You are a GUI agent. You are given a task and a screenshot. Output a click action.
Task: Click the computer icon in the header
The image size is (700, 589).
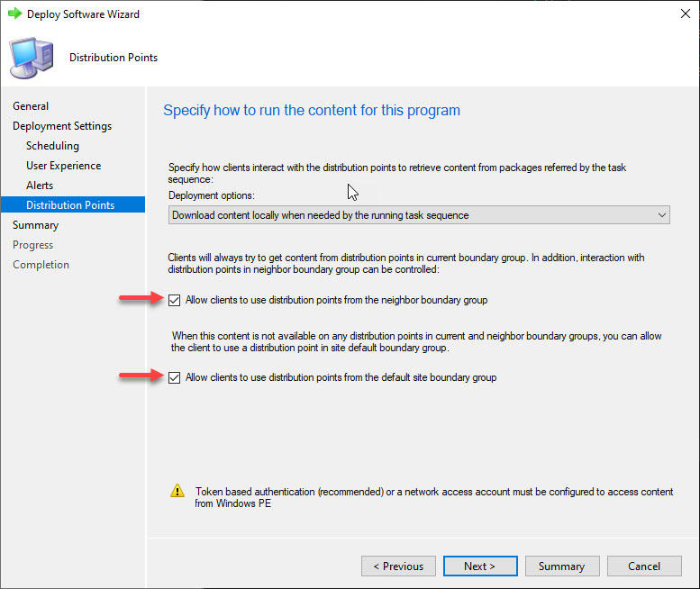click(32, 59)
